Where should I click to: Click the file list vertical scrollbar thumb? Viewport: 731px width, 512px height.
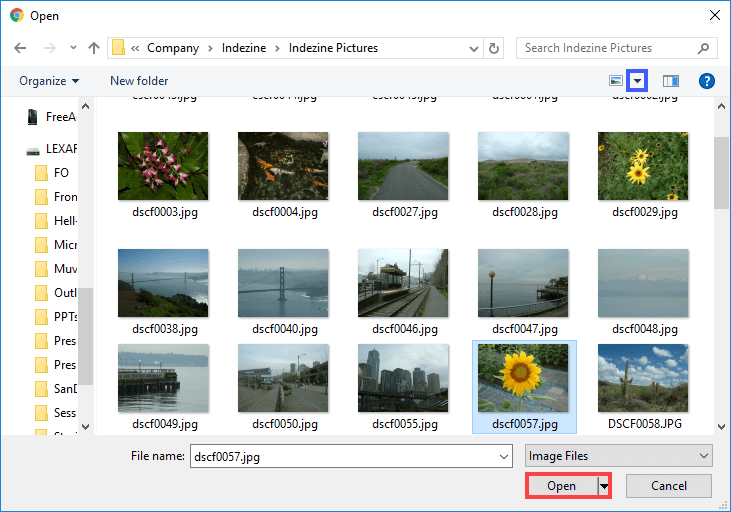721,173
